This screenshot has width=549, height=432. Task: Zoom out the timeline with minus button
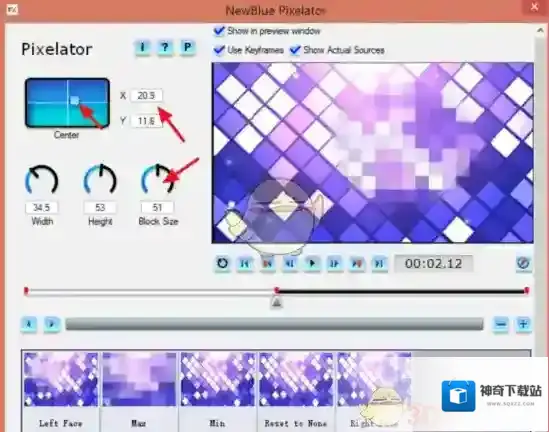click(x=501, y=324)
